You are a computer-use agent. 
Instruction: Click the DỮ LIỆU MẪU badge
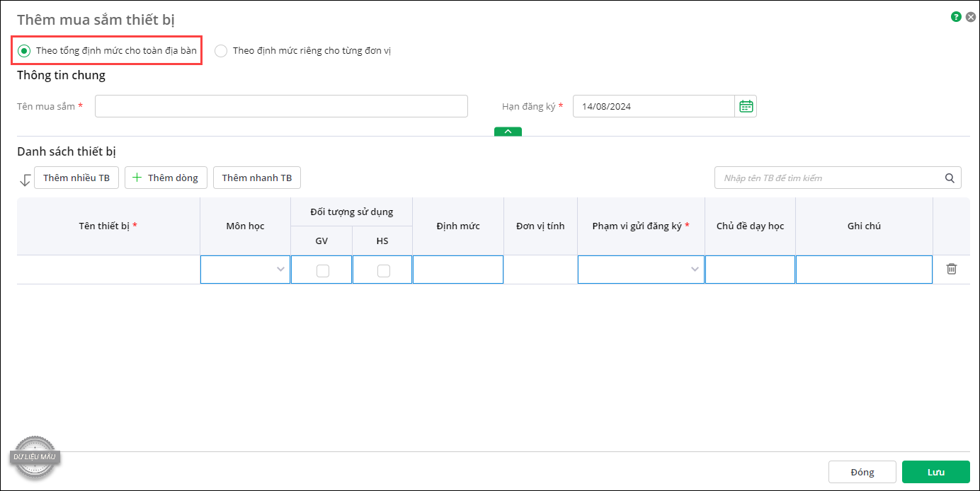35,456
